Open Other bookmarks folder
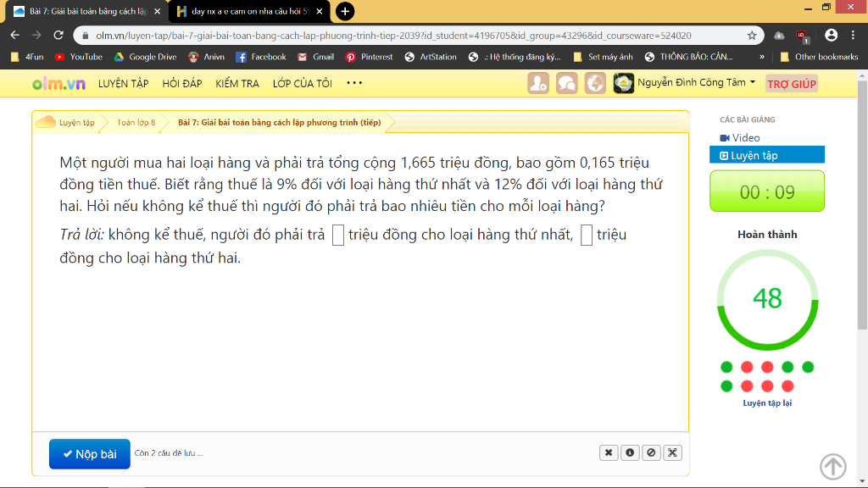The width and height of the screenshot is (868, 488). point(819,57)
